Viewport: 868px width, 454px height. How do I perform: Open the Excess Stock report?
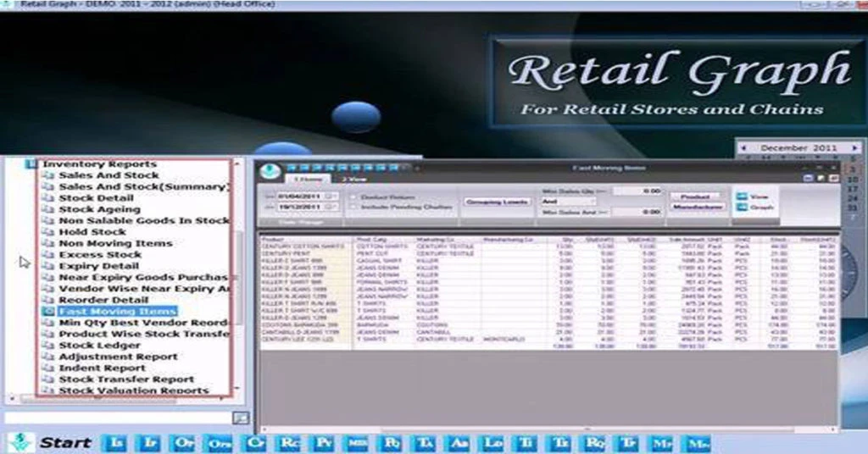pos(100,255)
